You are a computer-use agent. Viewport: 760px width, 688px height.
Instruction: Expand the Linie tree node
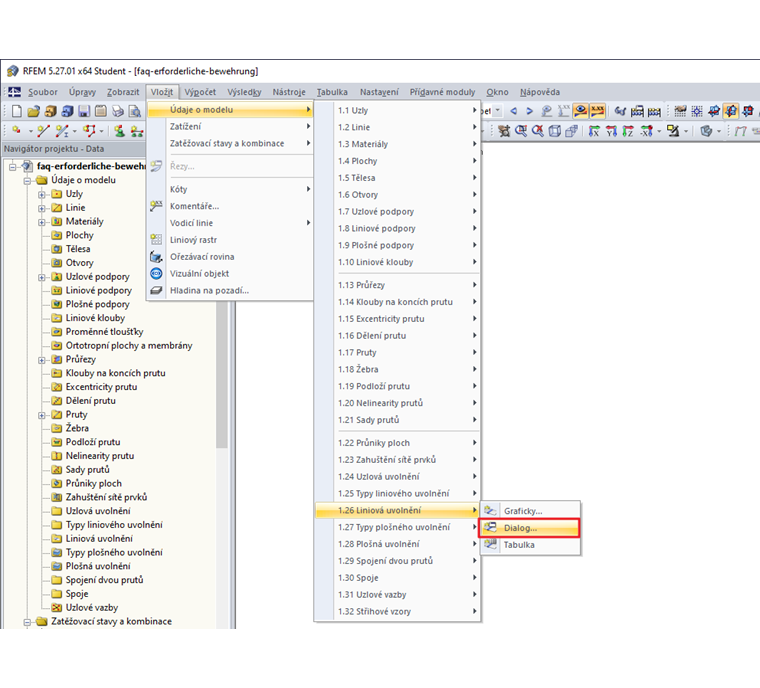pos(42,208)
